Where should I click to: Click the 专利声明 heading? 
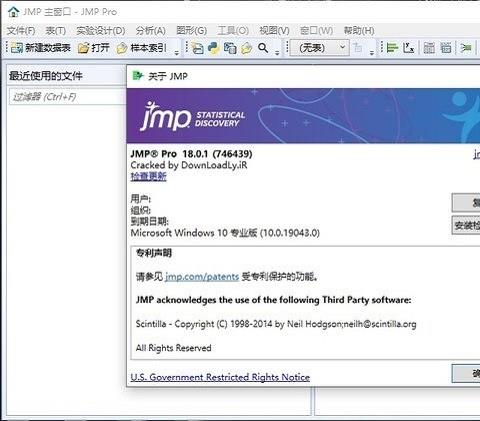(x=154, y=253)
